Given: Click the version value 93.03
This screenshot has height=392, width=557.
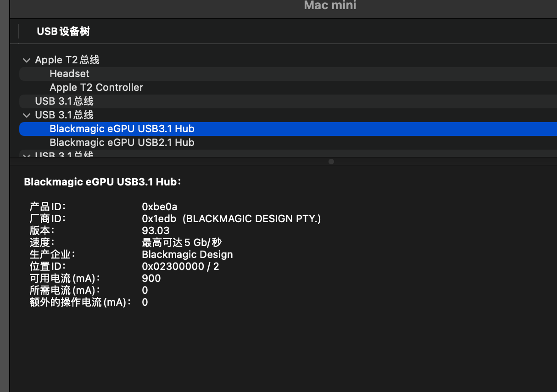Looking at the screenshot, I should pos(156,230).
